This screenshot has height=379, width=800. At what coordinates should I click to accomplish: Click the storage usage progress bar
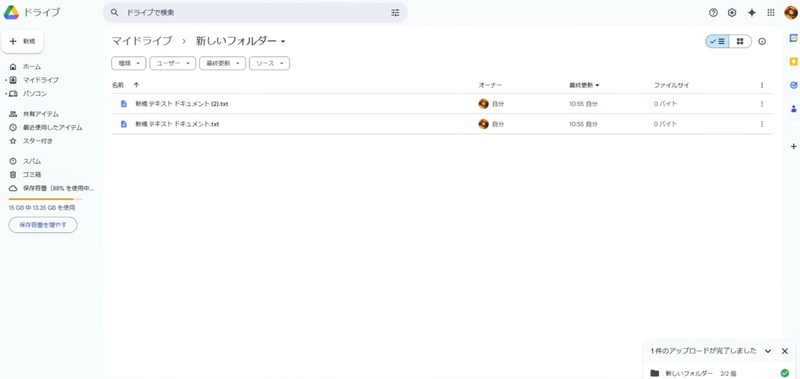pyautogui.click(x=45, y=199)
